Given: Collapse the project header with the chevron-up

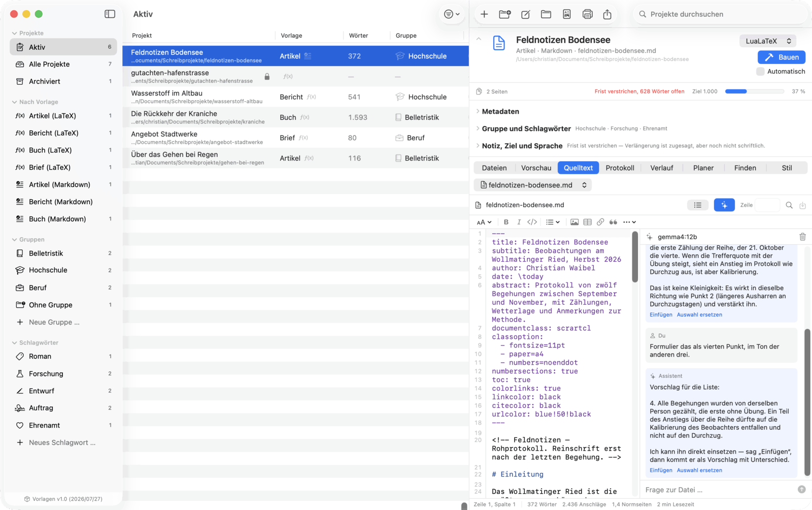Looking at the screenshot, I should [x=479, y=39].
